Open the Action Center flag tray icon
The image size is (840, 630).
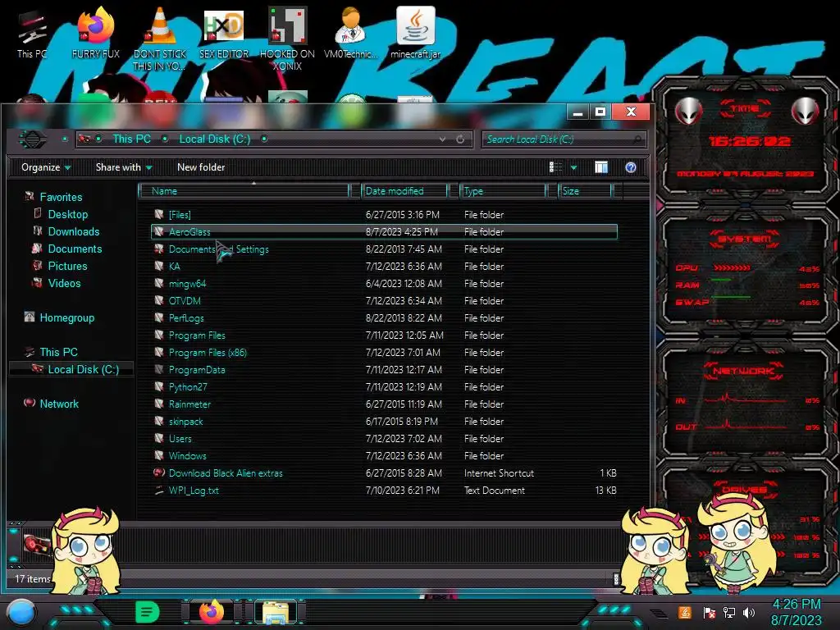[710, 612]
